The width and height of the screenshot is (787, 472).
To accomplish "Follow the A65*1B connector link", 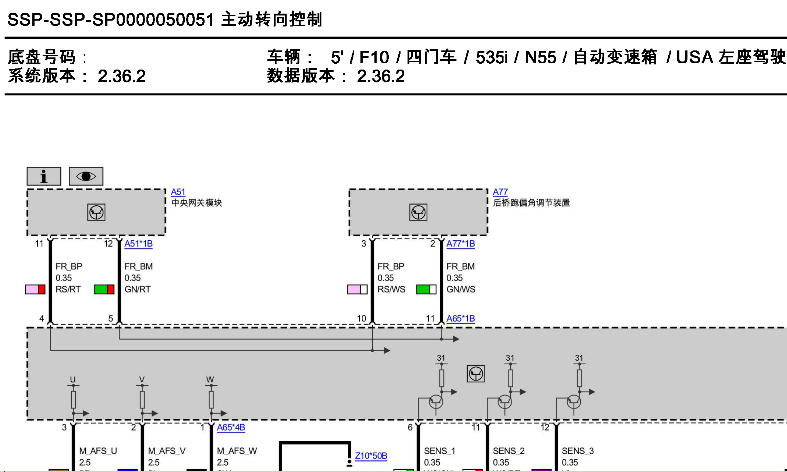I will tap(461, 318).
